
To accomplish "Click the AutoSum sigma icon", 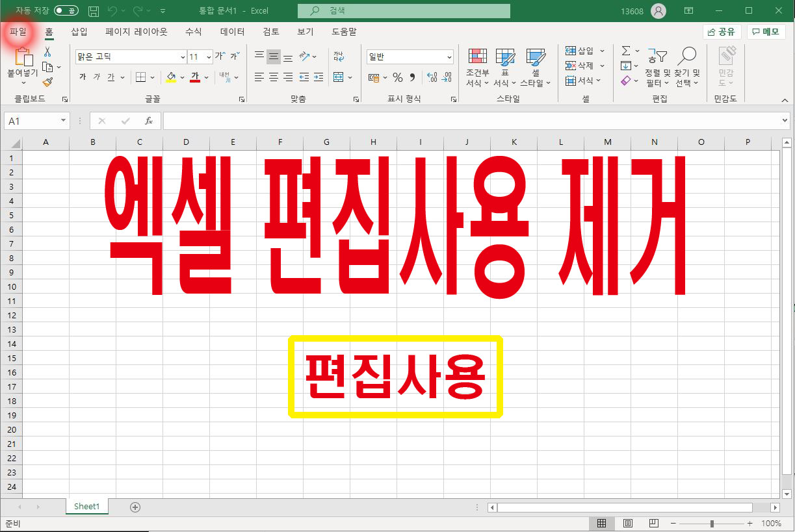I will click(626, 51).
